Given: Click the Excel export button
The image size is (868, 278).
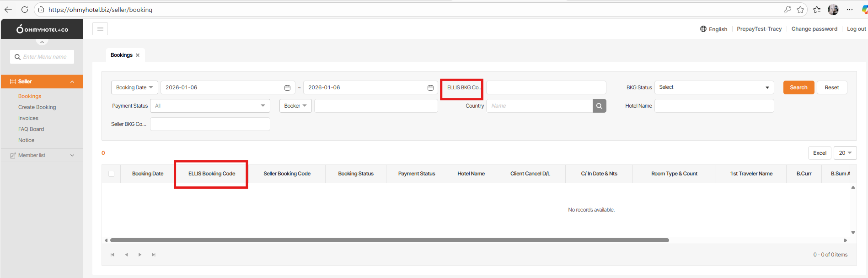Looking at the screenshot, I should (x=820, y=153).
